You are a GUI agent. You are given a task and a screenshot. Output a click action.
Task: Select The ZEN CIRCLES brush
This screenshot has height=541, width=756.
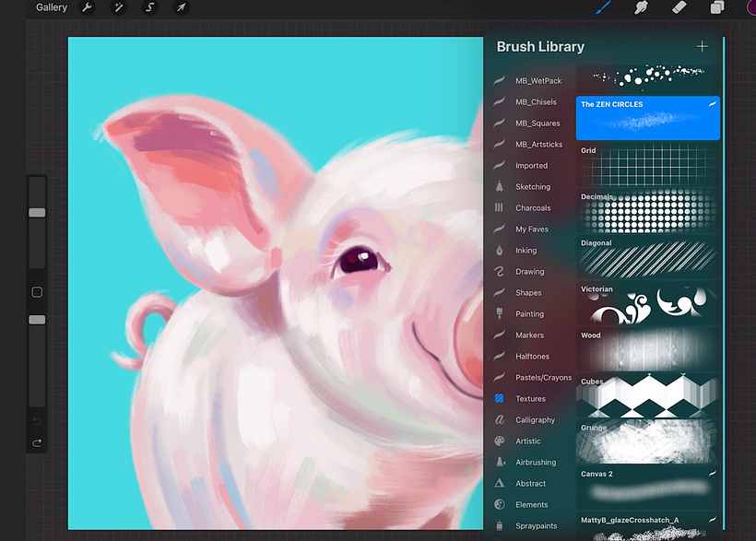pos(647,116)
